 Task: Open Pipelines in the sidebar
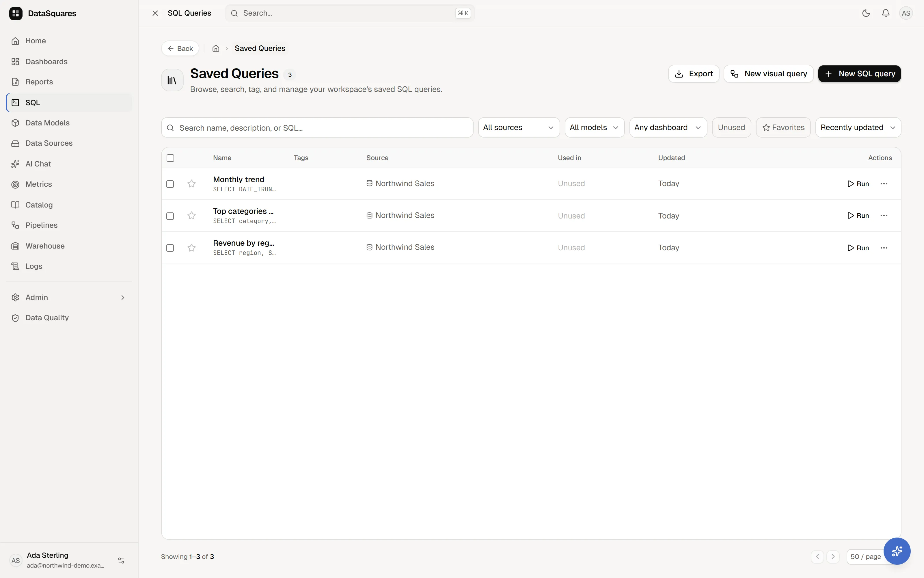(69, 225)
